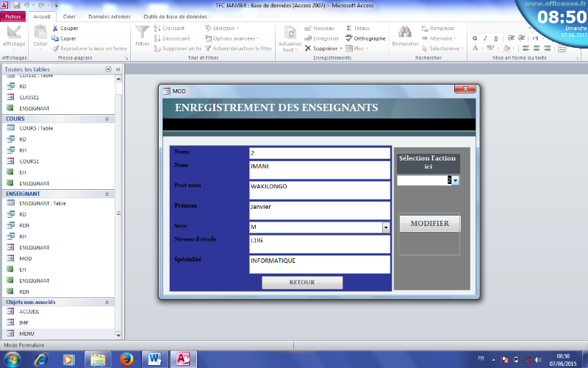Screen dimensions: 588x368
Task: Open the Sexe combo box arrow
Action: click(x=386, y=227)
